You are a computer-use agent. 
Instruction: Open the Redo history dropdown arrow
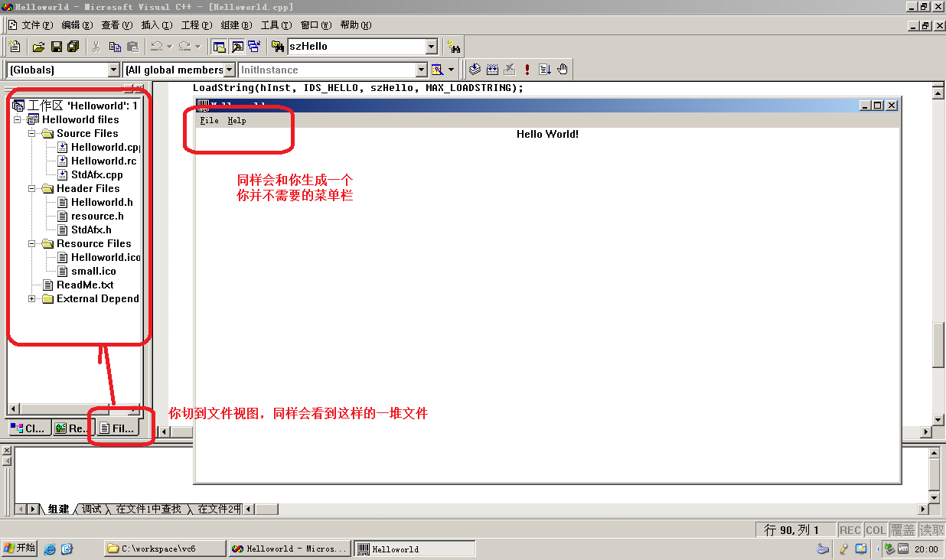[197, 47]
